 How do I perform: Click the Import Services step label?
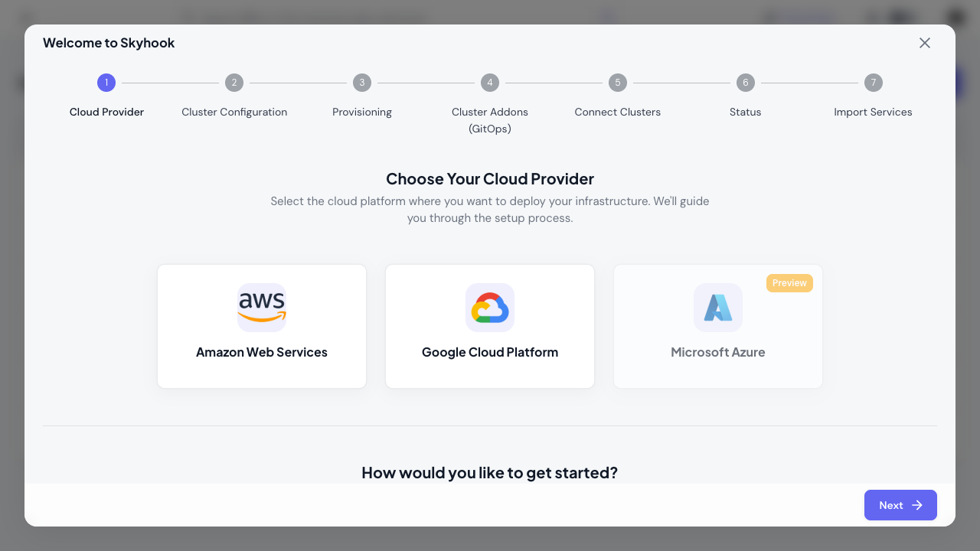873,112
